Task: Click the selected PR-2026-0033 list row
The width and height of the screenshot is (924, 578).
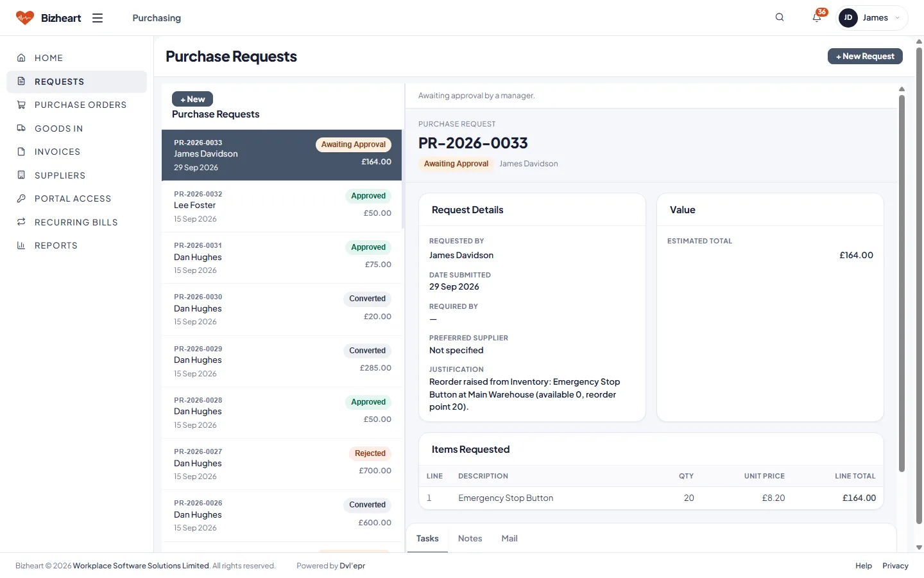Action: coord(282,155)
